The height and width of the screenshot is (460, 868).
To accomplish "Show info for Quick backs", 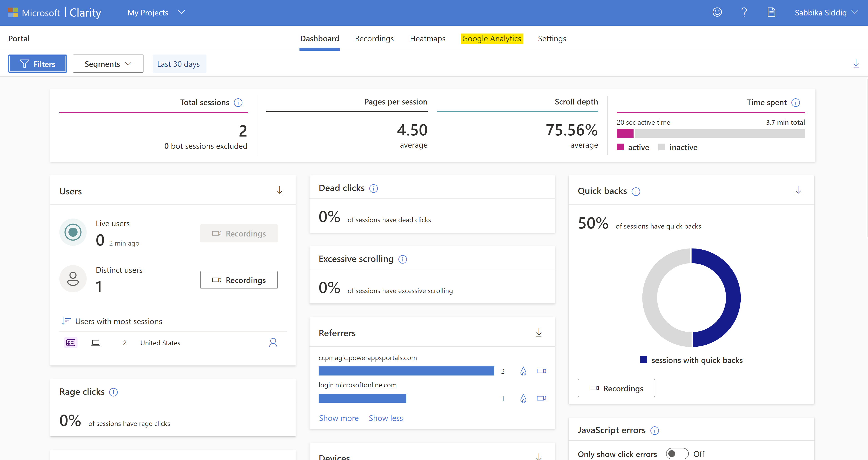I will point(636,191).
